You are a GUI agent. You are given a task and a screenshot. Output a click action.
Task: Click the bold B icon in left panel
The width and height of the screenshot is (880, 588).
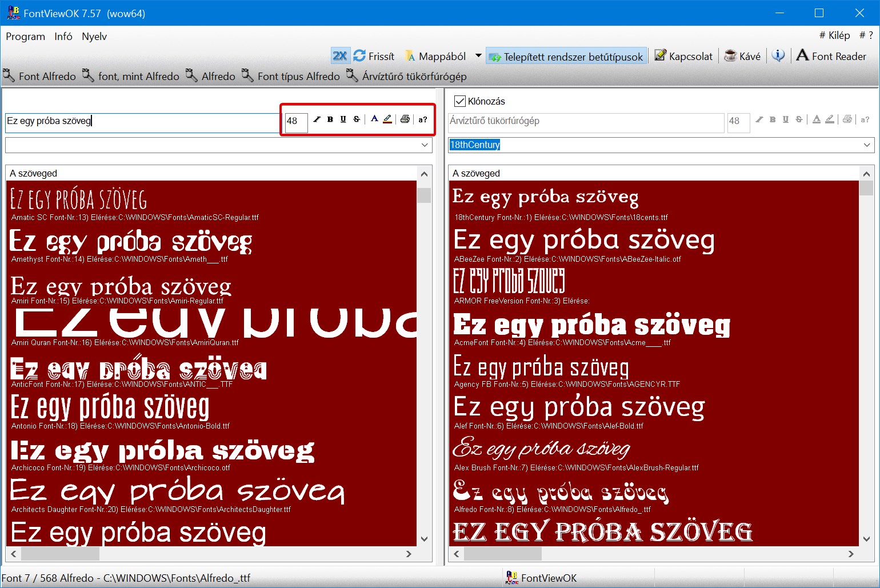(330, 119)
